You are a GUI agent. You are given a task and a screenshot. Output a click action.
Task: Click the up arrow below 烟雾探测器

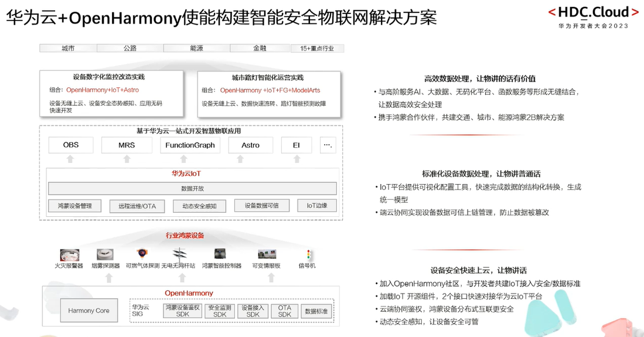[109, 278]
